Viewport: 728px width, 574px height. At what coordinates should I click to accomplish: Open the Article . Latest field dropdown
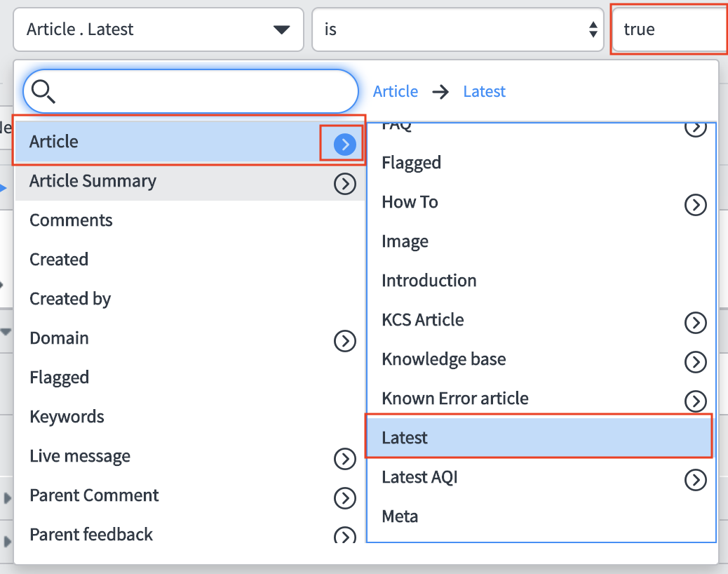click(x=158, y=29)
